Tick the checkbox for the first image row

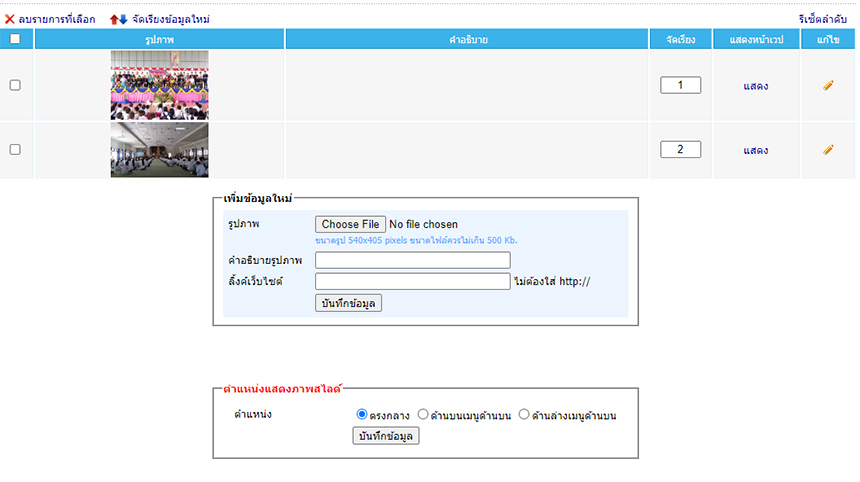(x=15, y=85)
